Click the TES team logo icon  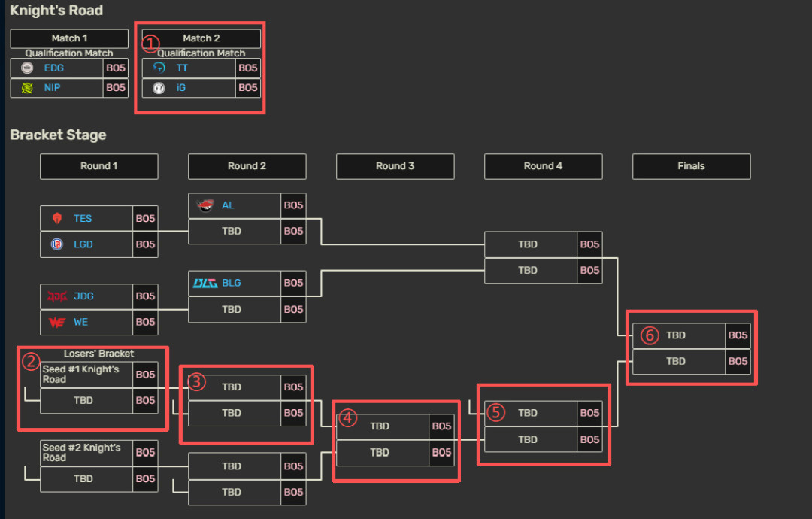(57, 218)
